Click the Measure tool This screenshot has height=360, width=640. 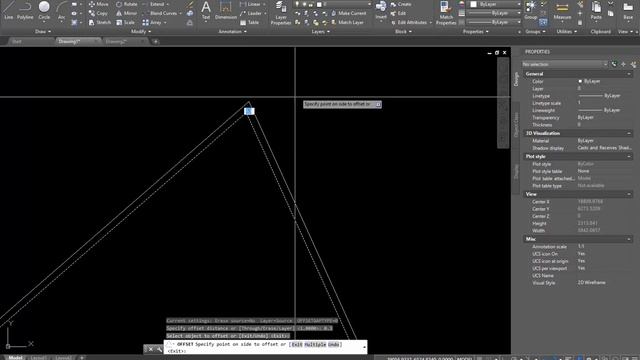tap(562, 10)
